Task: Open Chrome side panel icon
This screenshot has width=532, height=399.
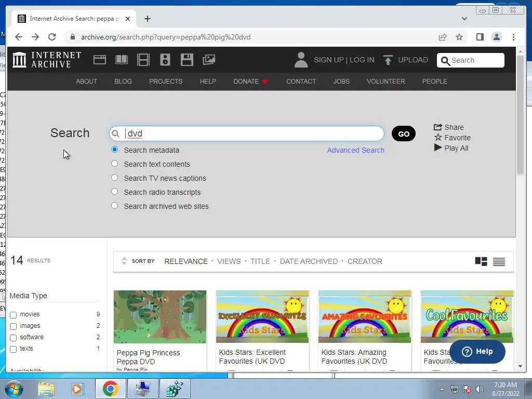Action: pos(480,37)
